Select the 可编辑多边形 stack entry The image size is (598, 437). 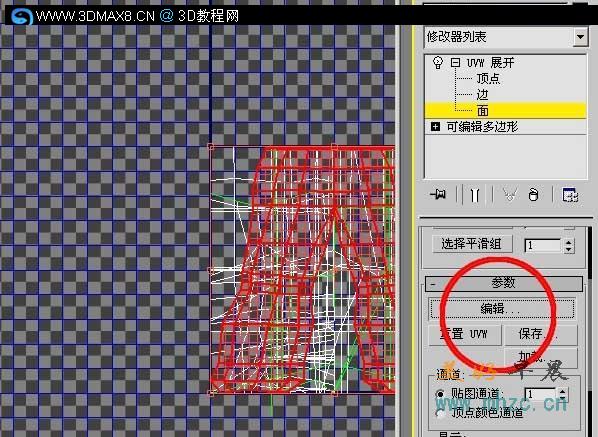482,127
